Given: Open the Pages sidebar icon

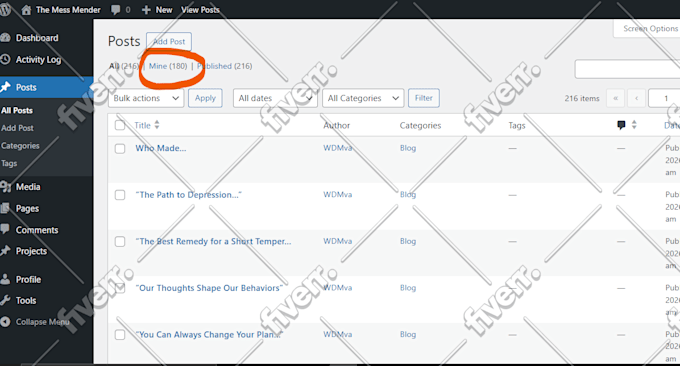Looking at the screenshot, I should tap(5, 208).
